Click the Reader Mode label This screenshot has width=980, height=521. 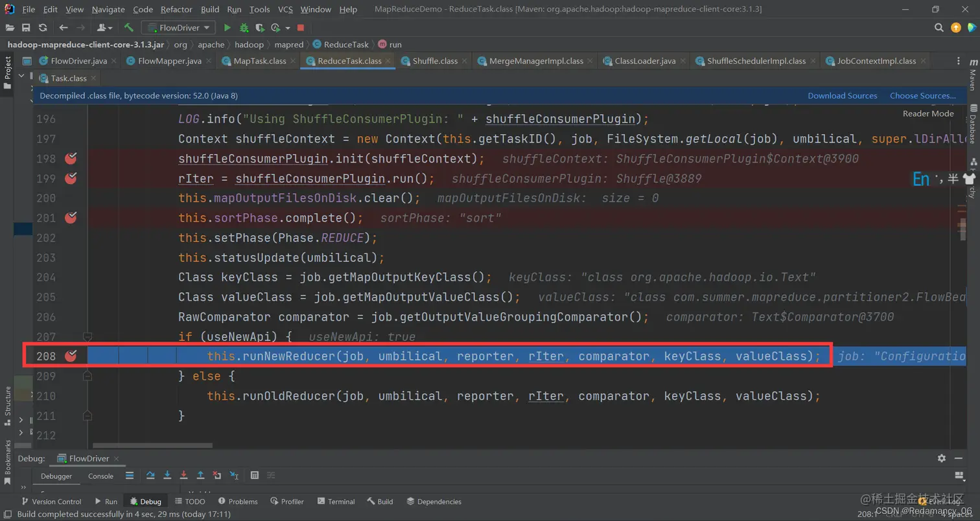pyautogui.click(x=928, y=113)
